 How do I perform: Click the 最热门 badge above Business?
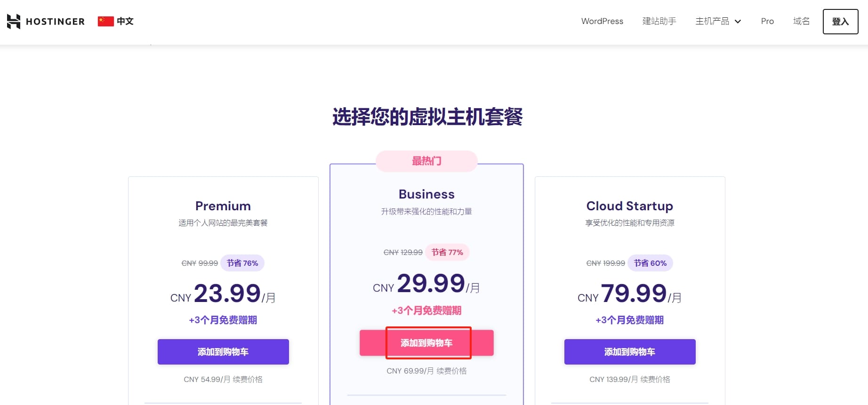tap(426, 161)
